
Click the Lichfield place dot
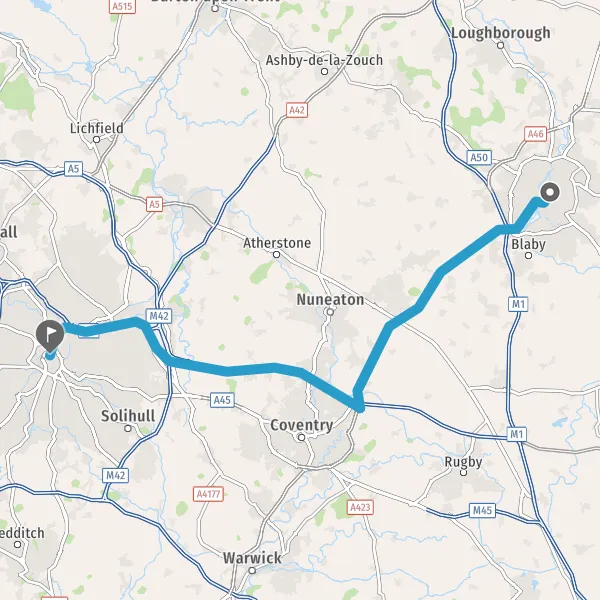tap(96, 140)
